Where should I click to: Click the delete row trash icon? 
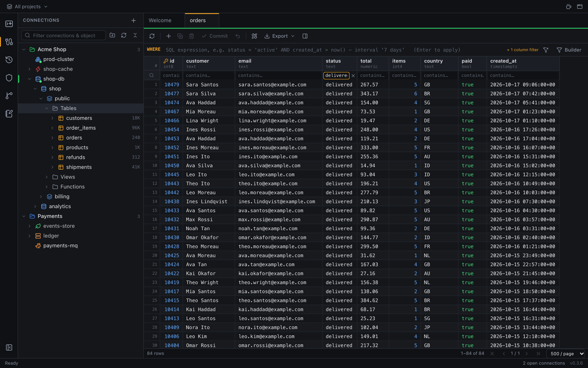[191, 36]
